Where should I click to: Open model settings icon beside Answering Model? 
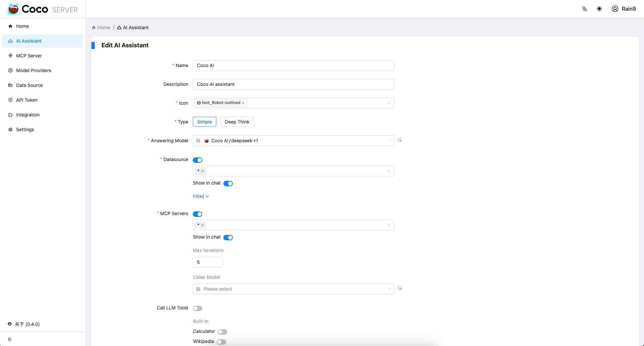click(399, 140)
